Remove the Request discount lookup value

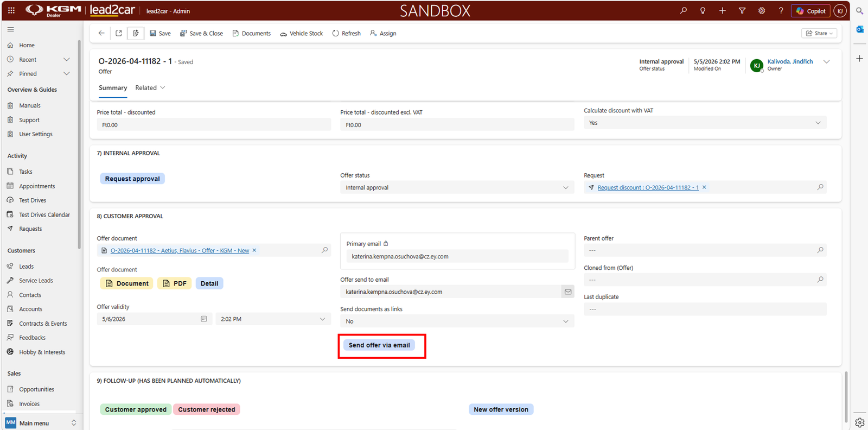(704, 187)
